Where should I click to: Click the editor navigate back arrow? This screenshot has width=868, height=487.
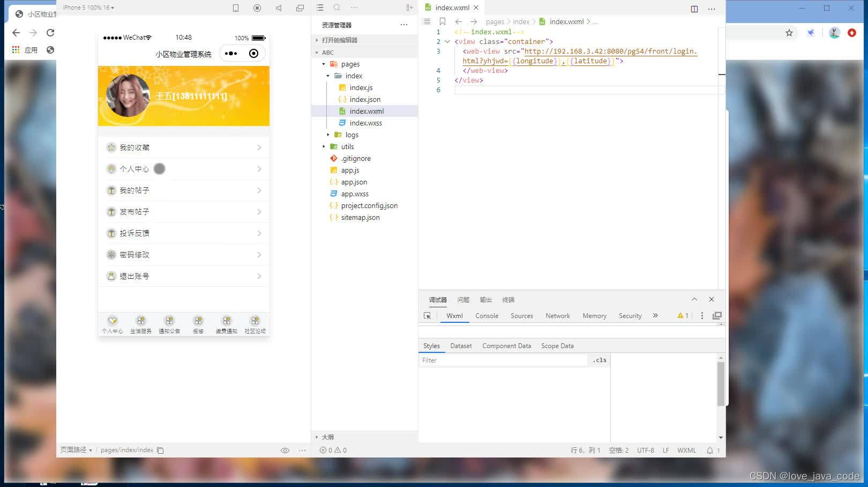[x=458, y=21]
